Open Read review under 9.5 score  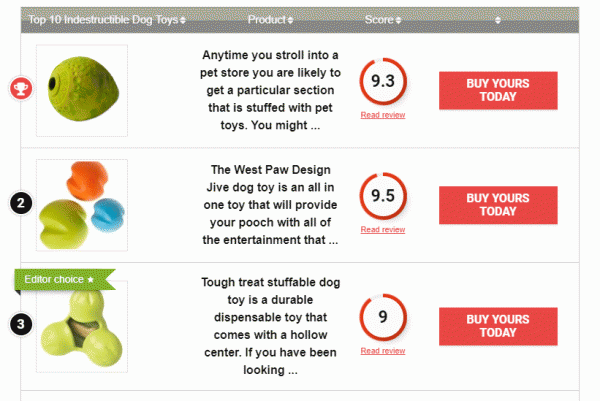click(382, 230)
